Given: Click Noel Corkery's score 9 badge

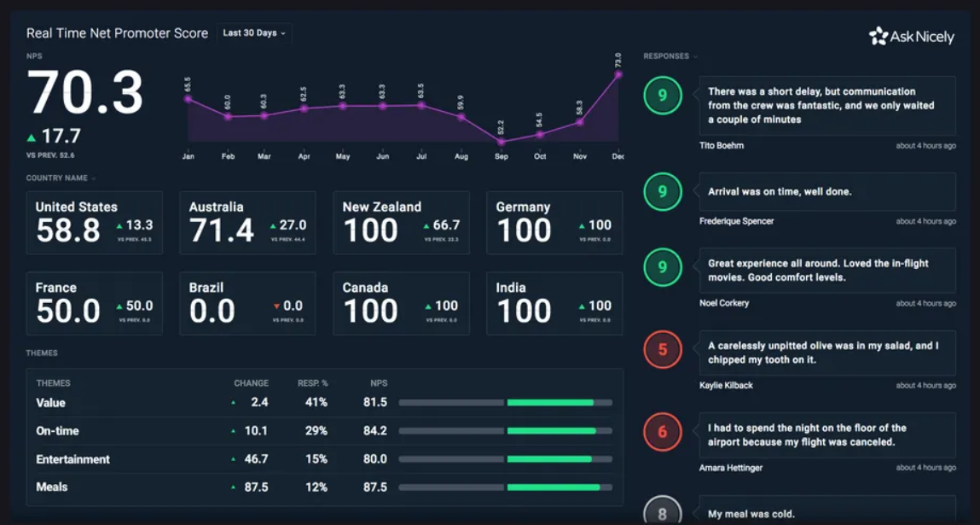Looking at the screenshot, I should pos(663,267).
